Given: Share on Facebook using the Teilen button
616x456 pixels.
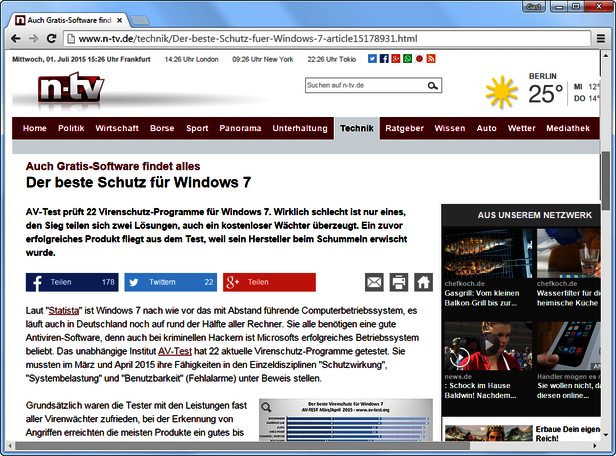Looking at the screenshot, I should tap(72, 282).
